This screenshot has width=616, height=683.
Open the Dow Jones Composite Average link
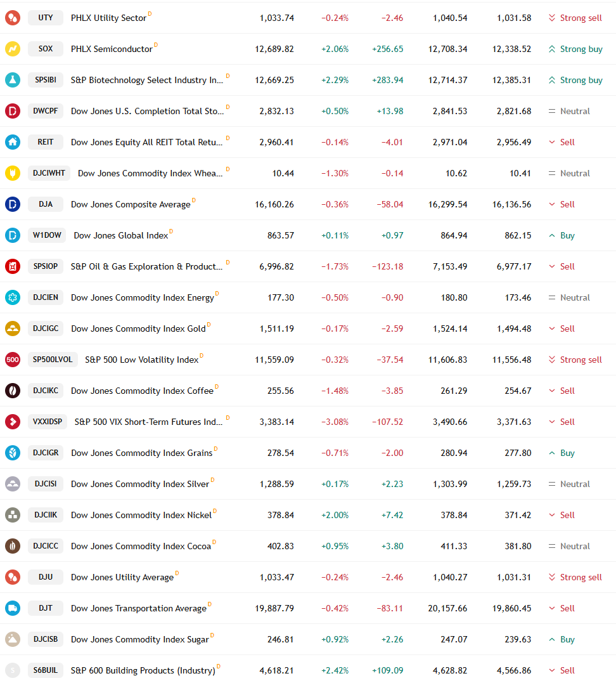coord(131,204)
